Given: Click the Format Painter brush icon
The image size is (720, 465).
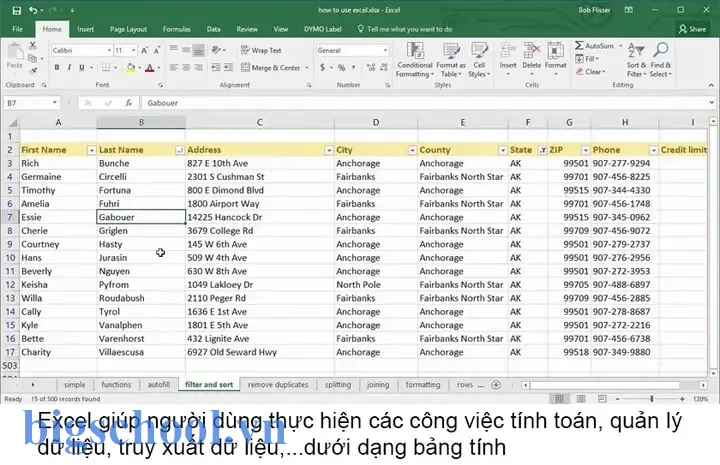Looking at the screenshot, I should pos(33,71).
